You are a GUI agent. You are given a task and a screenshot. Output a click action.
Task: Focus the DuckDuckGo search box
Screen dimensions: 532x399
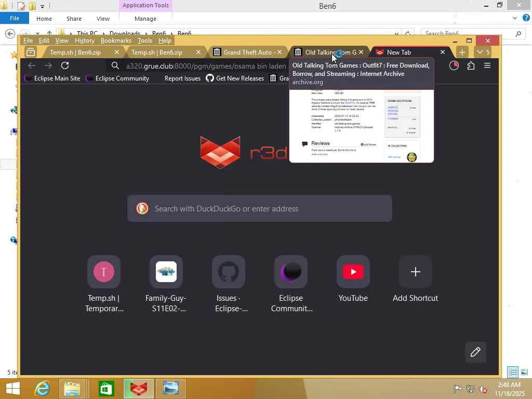[x=260, y=208]
